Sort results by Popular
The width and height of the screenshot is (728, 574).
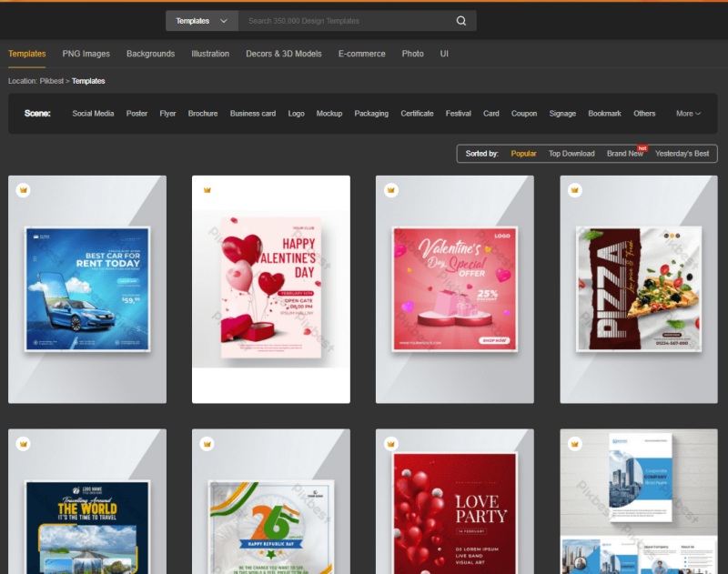click(523, 154)
